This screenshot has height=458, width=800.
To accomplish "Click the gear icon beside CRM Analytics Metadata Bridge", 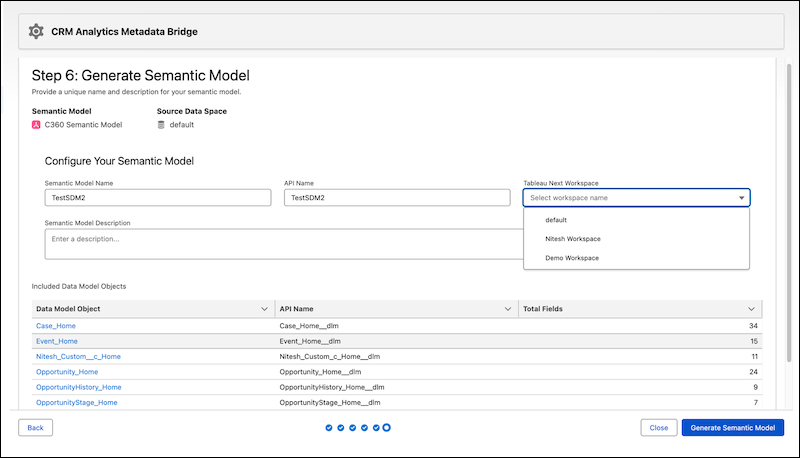I will coord(36,31).
